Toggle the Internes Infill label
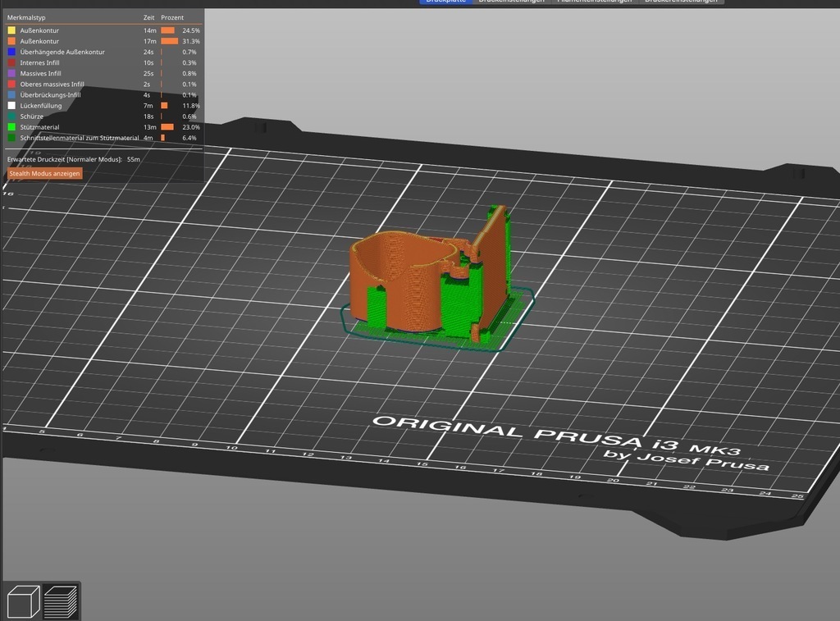This screenshot has height=621, width=840. point(39,62)
